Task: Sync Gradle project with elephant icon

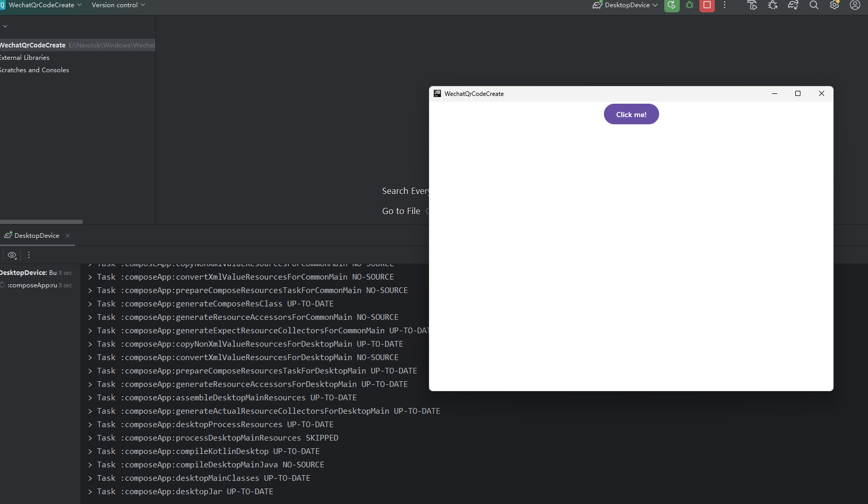Action: point(793,5)
